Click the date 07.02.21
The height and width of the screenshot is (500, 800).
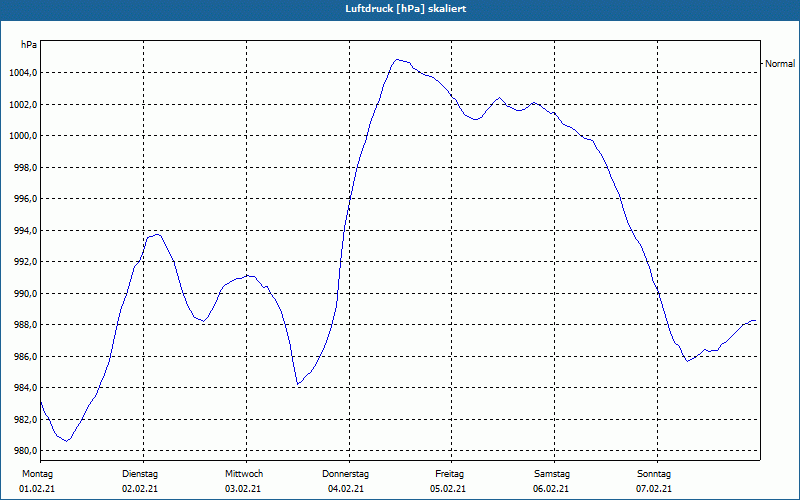(654, 489)
